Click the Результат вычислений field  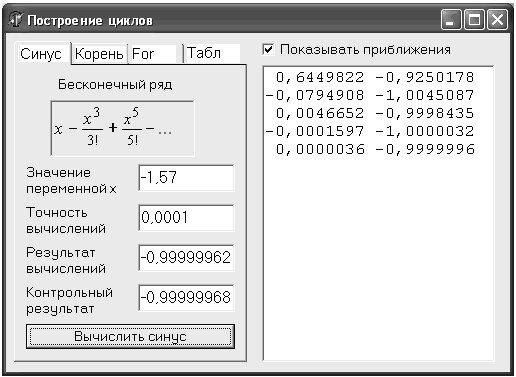click(186, 258)
